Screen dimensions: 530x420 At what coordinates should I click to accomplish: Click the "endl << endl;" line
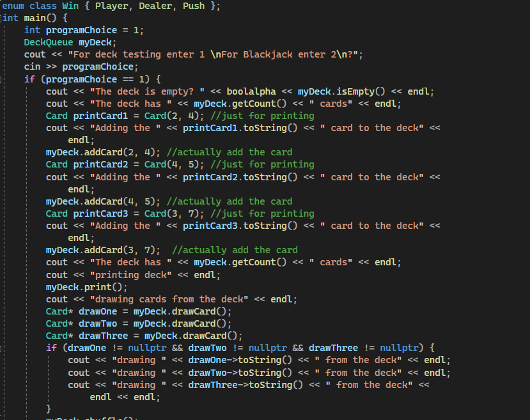click(125, 398)
